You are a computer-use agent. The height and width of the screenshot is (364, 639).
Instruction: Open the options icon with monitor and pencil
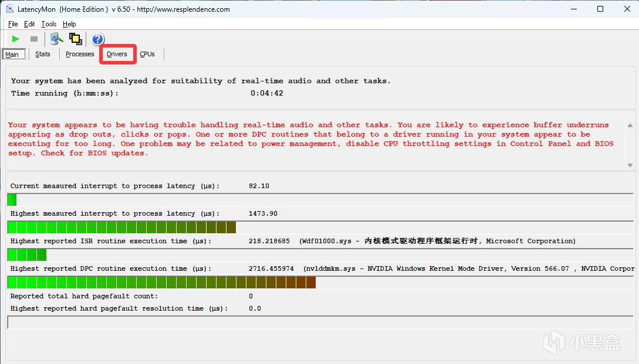[56, 39]
